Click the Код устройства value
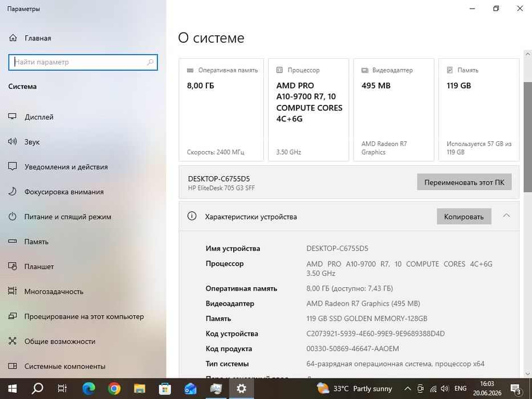The image size is (532, 399). pos(376,333)
